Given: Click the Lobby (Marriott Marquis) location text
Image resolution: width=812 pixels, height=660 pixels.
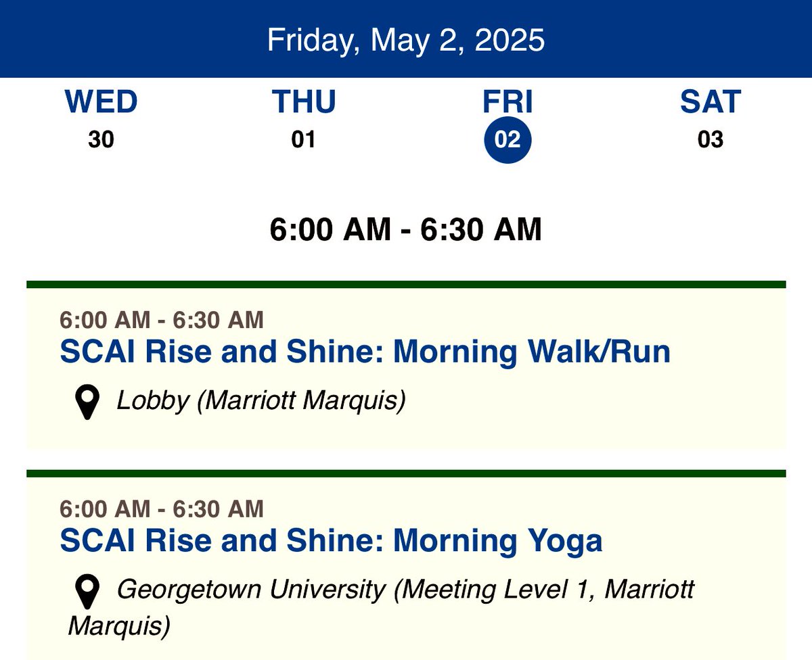Looking at the screenshot, I should [x=261, y=402].
